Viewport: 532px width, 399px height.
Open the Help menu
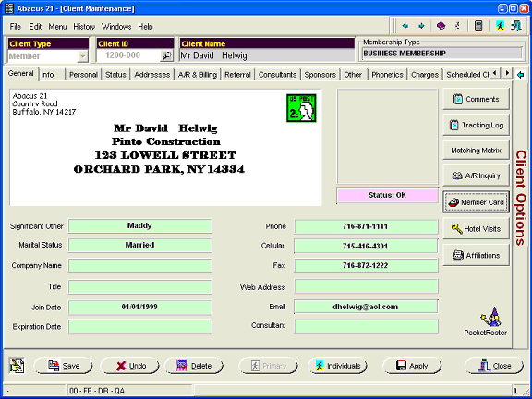pyautogui.click(x=145, y=27)
